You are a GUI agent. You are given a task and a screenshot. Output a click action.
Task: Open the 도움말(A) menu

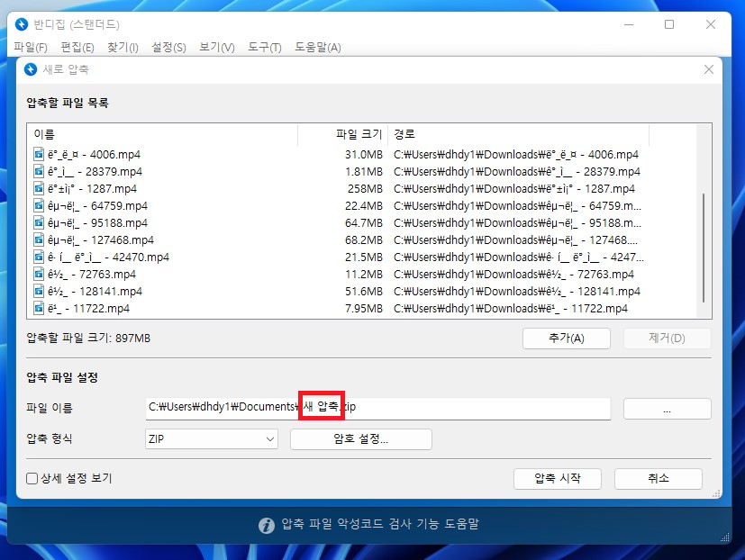click(318, 47)
